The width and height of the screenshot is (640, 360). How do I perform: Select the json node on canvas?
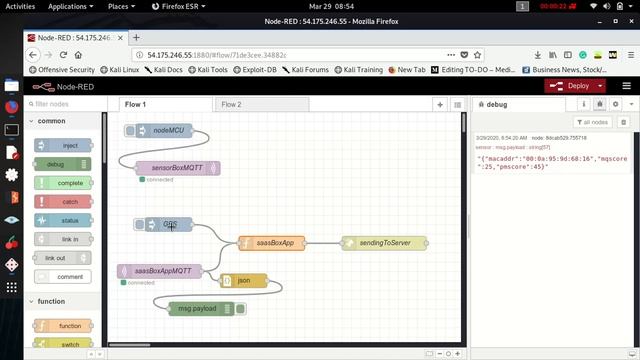point(244,280)
